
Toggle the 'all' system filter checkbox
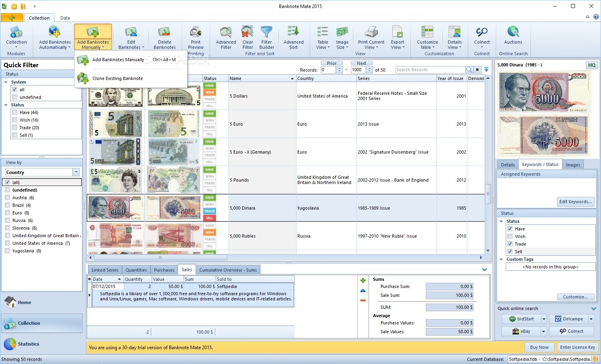(15, 90)
